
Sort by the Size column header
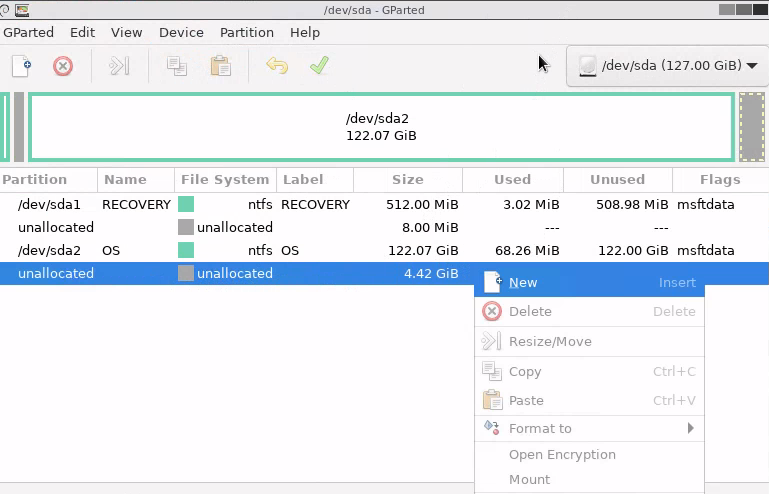pos(407,180)
